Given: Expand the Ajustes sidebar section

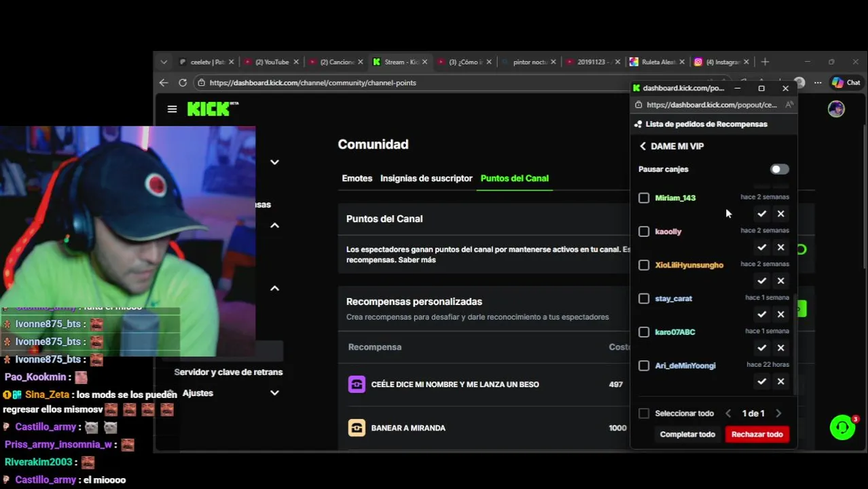Looking at the screenshot, I should coord(274,393).
